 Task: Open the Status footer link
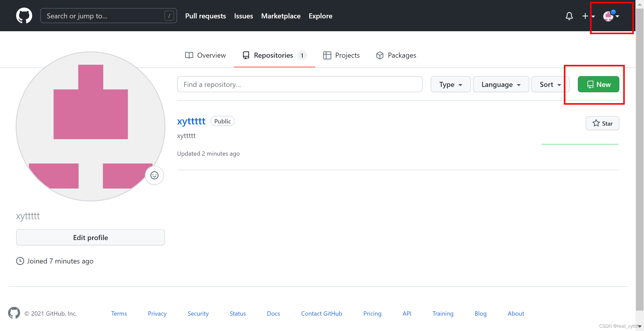pyautogui.click(x=238, y=313)
